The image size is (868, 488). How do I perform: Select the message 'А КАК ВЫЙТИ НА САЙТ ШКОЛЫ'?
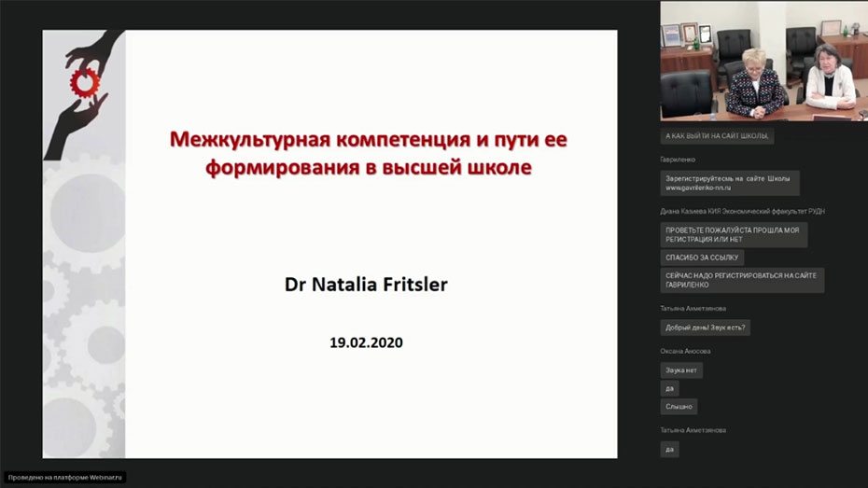tap(716, 136)
